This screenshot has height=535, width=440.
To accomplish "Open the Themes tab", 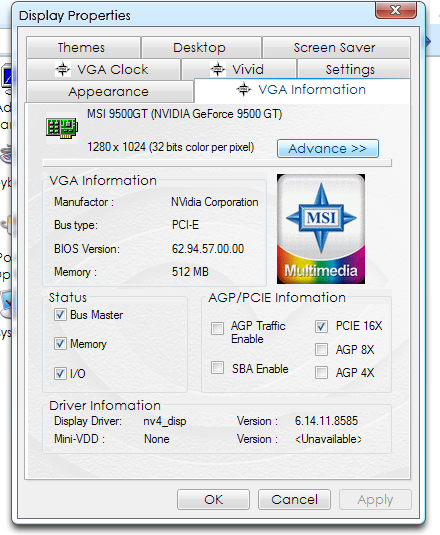I will pyautogui.click(x=83, y=47).
